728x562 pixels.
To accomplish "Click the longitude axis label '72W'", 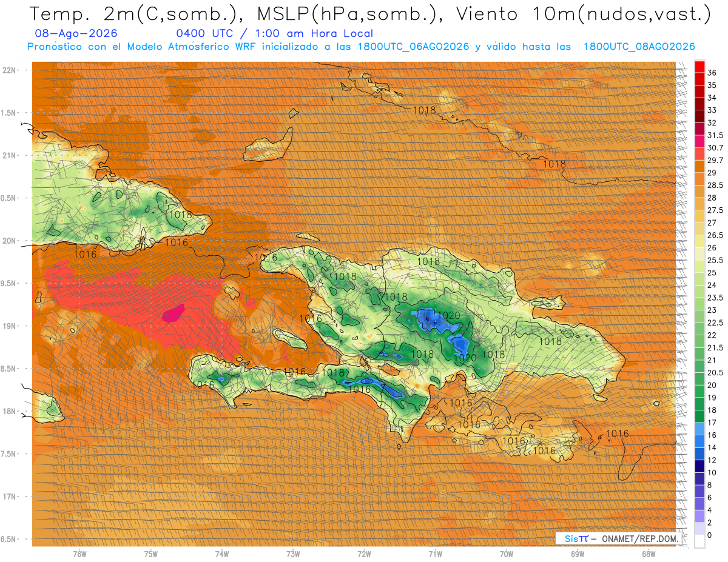I will [x=364, y=554].
